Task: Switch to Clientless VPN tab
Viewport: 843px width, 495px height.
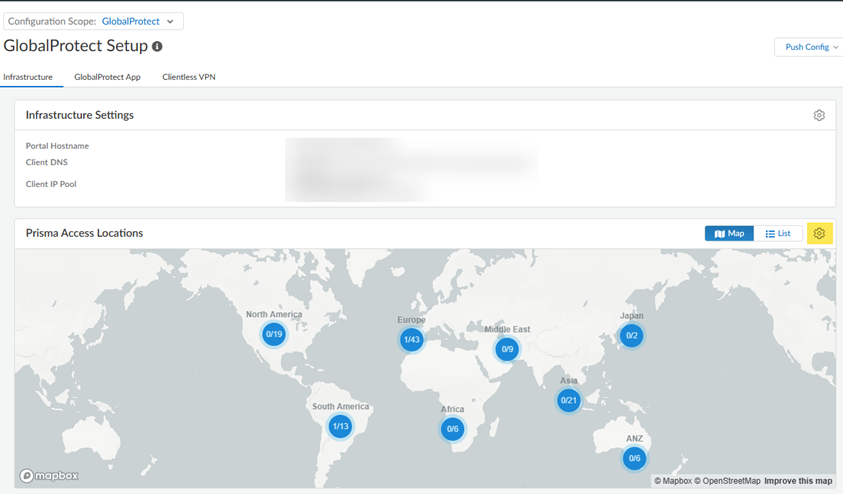Action: (189, 77)
